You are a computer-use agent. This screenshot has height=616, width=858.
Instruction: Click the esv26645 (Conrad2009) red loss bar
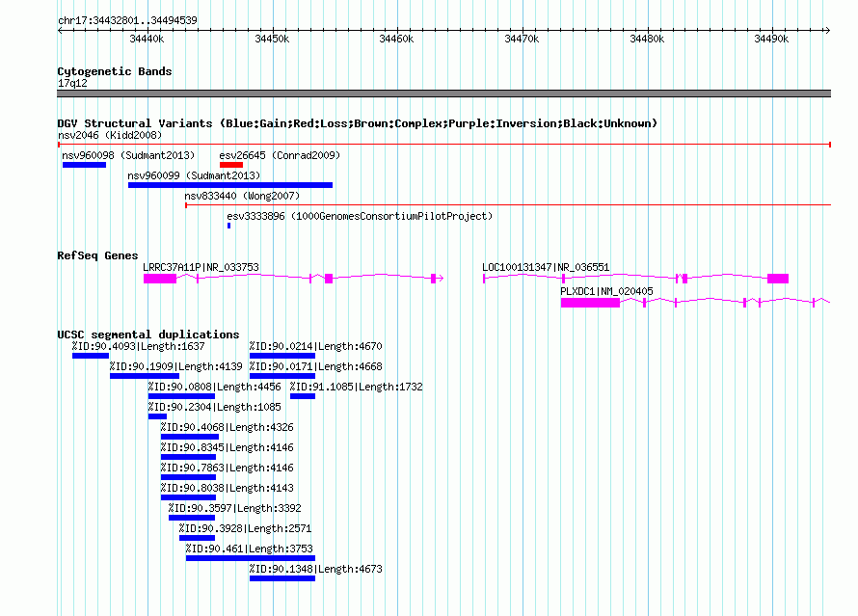(x=231, y=165)
